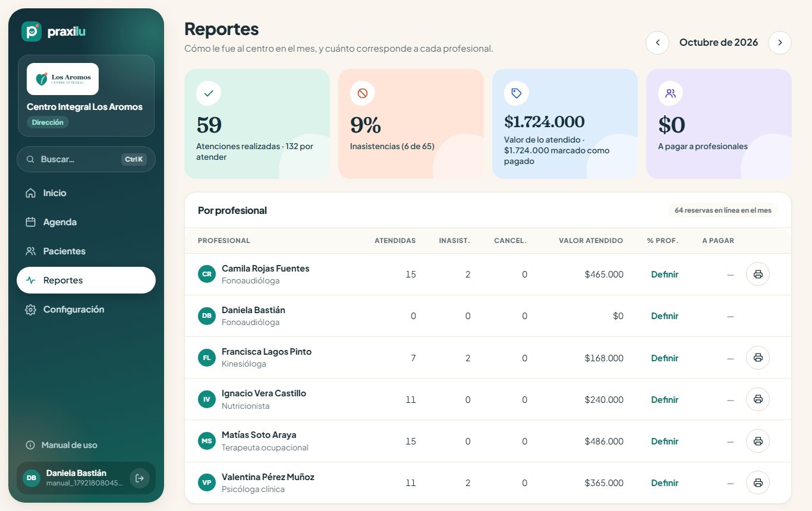This screenshot has height=511, width=812.
Task: Click the Dirección role badge
Action: coord(48,122)
